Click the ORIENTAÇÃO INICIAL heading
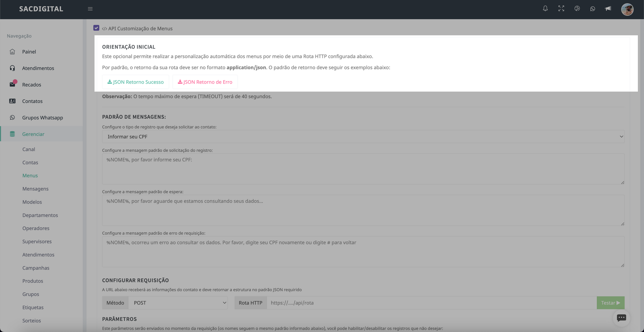 point(129,47)
